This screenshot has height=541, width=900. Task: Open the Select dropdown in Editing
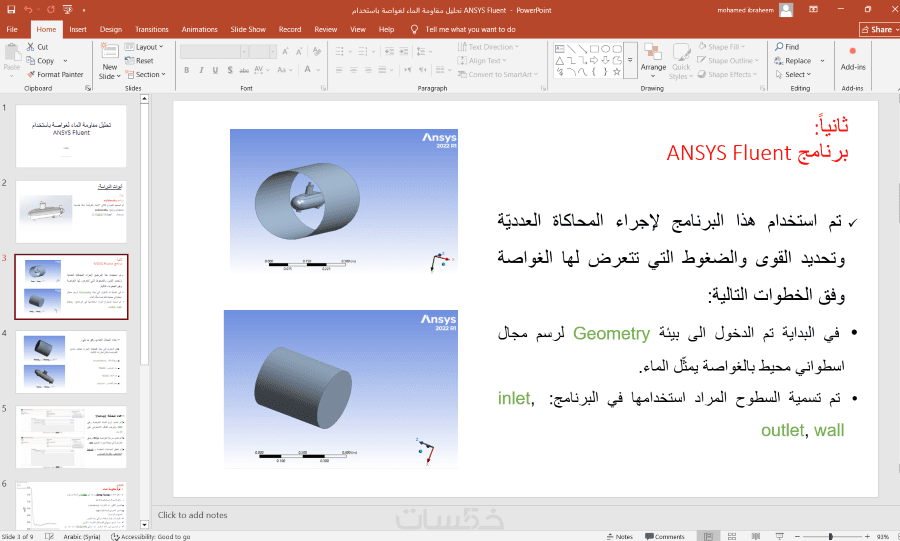[x=793, y=75]
